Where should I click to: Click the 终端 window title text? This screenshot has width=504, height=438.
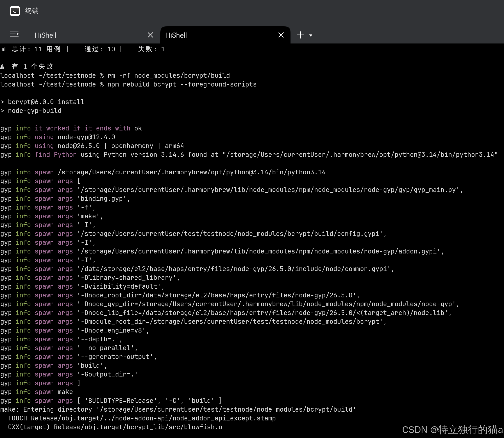pyautogui.click(x=32, y=11)
